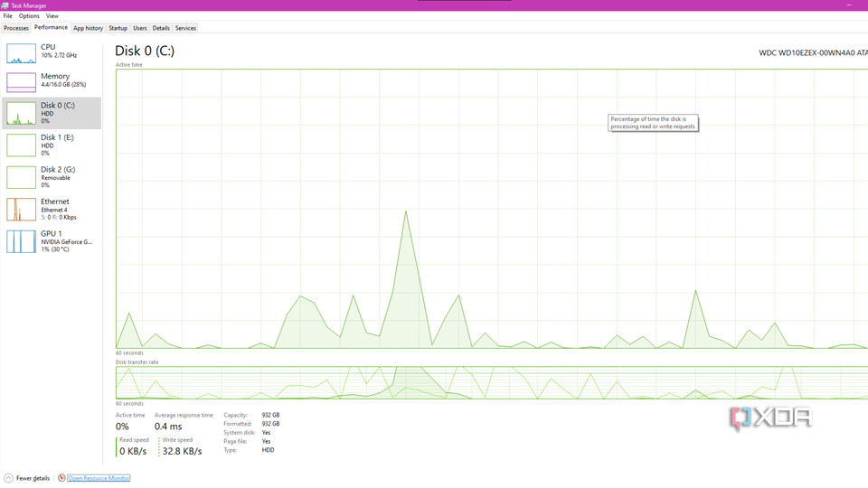The height and width of the screenshot is (488, 868).
Task: Open the Services tab
Action: point(185,28)
